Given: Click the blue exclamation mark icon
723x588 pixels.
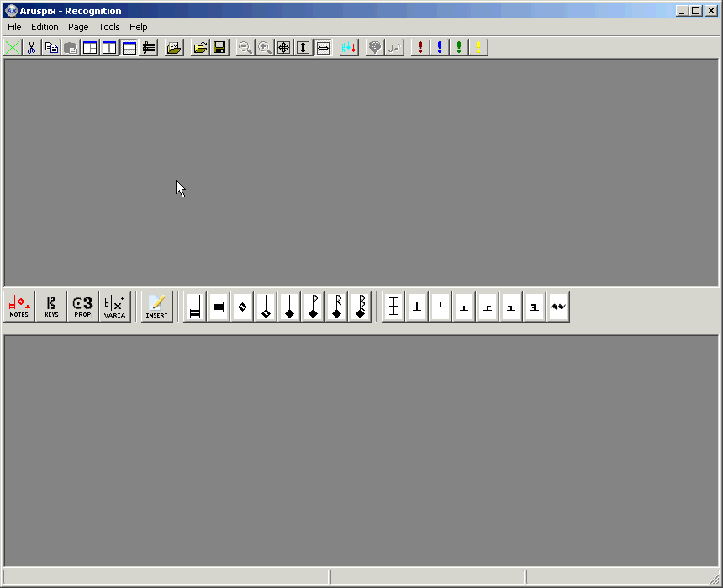Looking at the screenshot, I should (x=440, y=48).
